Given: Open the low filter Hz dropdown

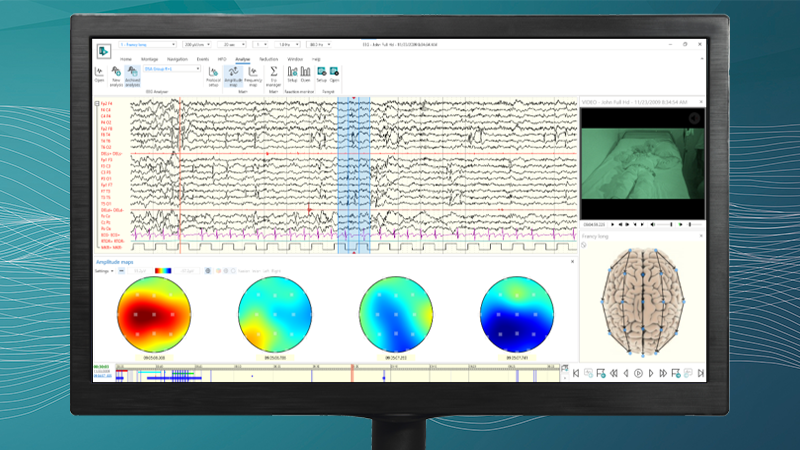Looking at the screenshot, I should click(x=287, y=45).
